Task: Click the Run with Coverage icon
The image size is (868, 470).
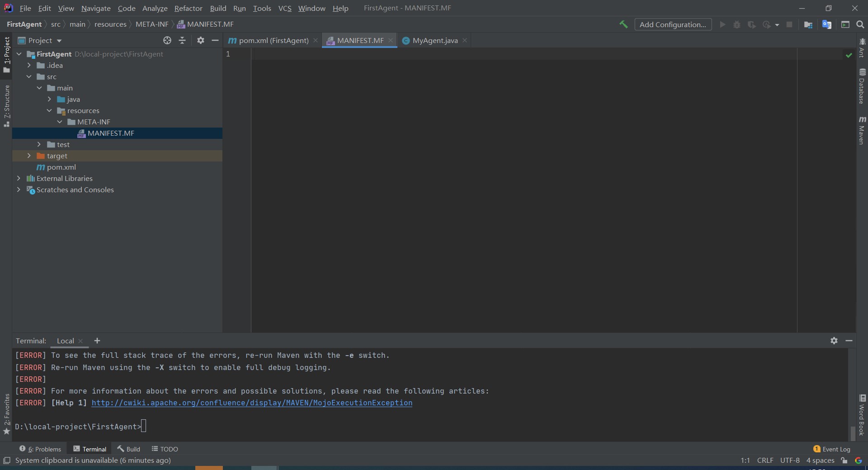Action: pos(751,24)
